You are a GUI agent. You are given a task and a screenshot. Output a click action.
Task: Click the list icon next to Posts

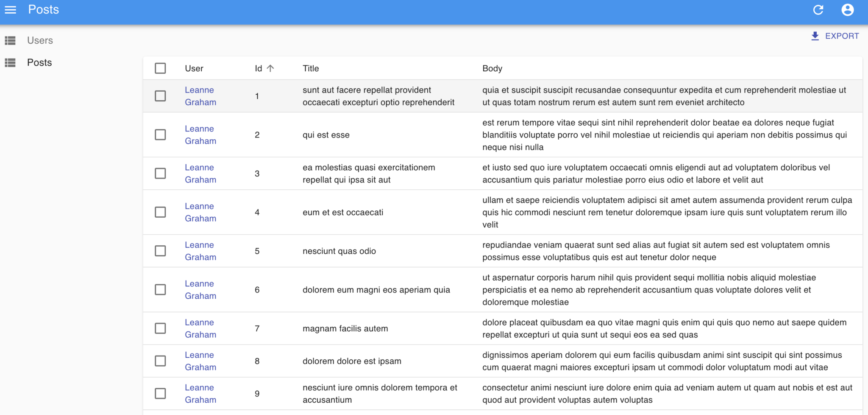coord(10,62)
